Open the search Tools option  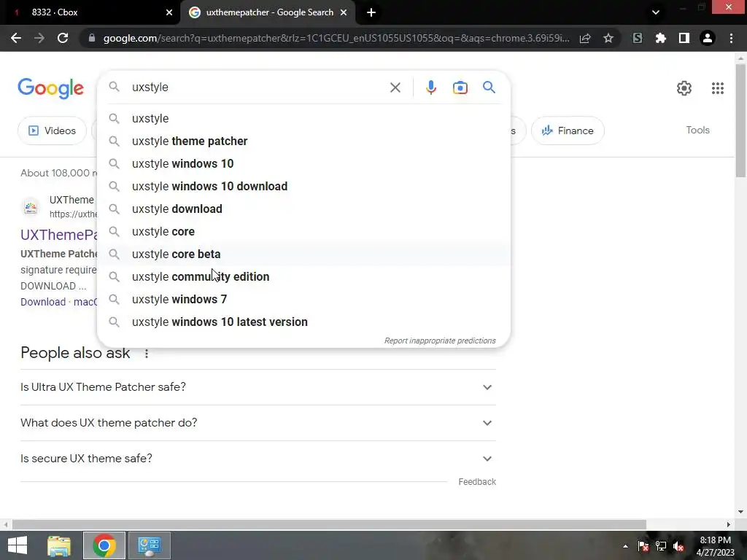(x=697, y=130)
